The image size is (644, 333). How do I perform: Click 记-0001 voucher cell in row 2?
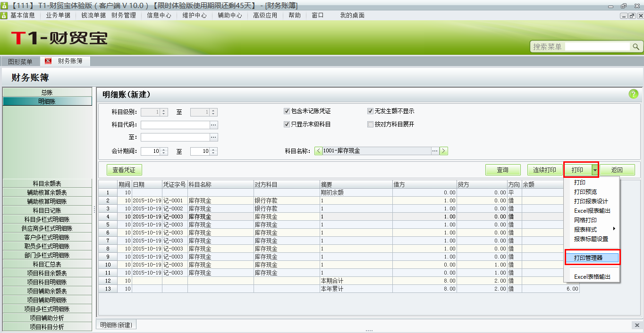(175, 200)
